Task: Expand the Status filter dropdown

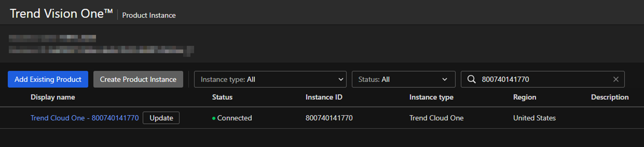Action: 403,79
